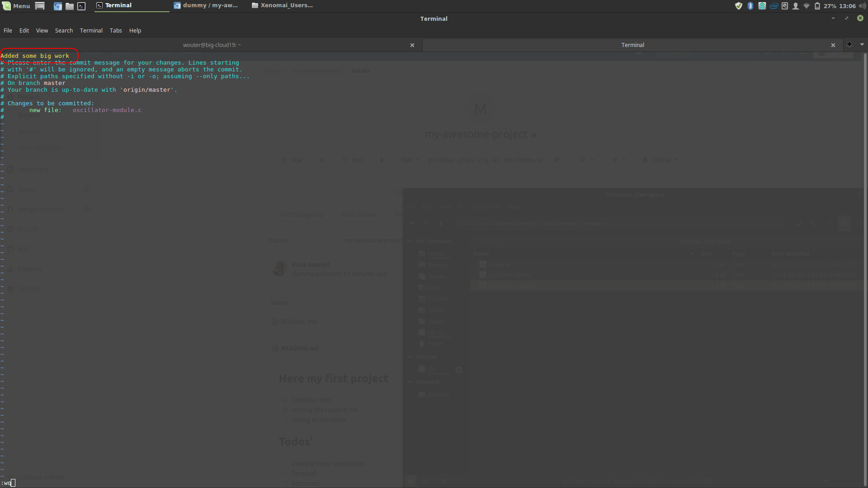Launch Chromium from the panel launcher

tap(57, 6)
